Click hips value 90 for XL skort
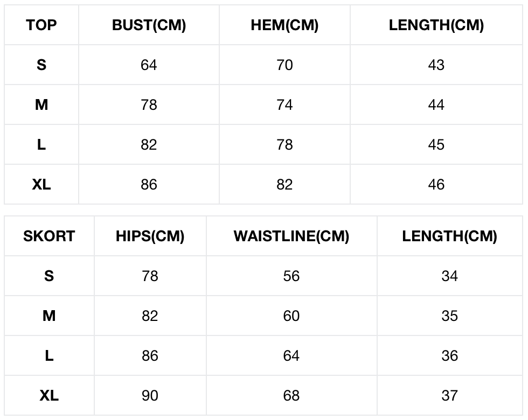 [x=150, y=396]
